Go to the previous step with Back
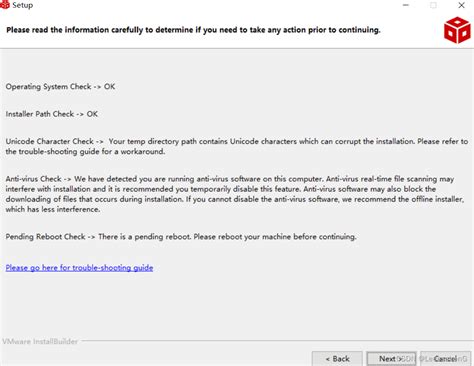The width and height of the screenshot is (474, 366). (x=337, y=359)
